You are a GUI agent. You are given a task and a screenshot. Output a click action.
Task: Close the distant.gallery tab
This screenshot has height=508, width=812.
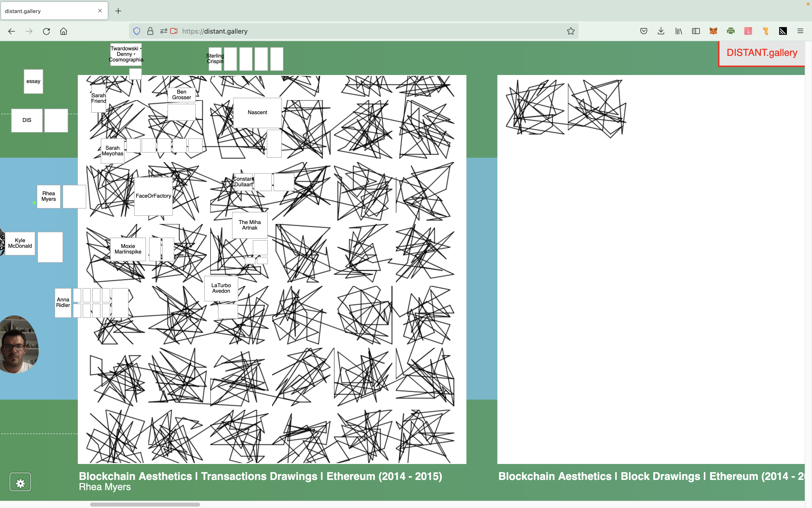pos(100,11)
